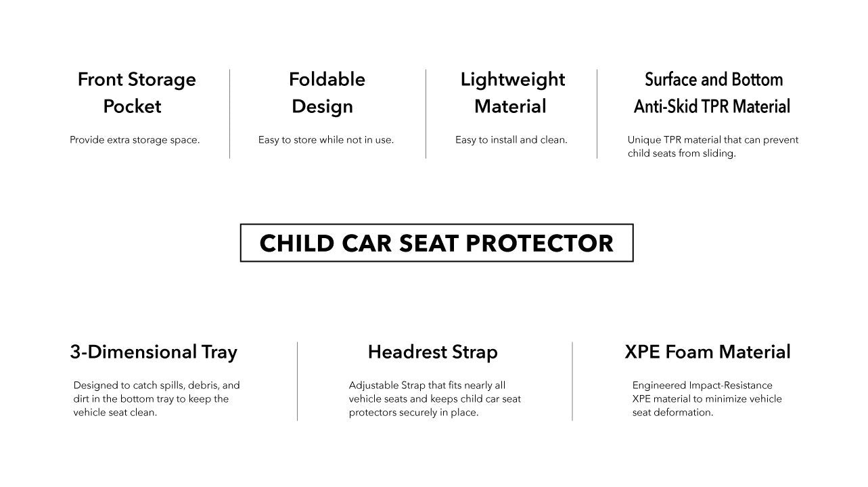
Task: Click the Headrest Strap heading
Action: (x=432, y=352)
